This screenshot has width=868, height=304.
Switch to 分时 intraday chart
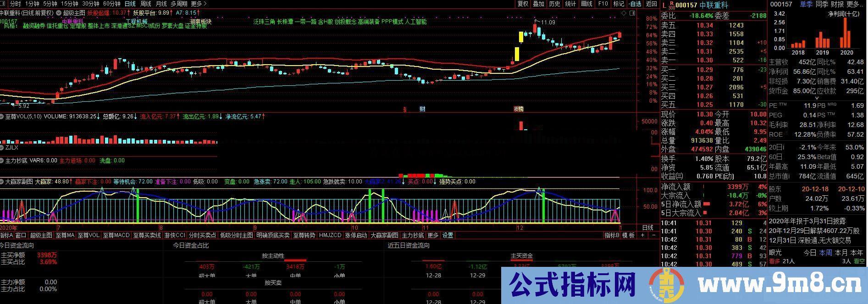15,4
